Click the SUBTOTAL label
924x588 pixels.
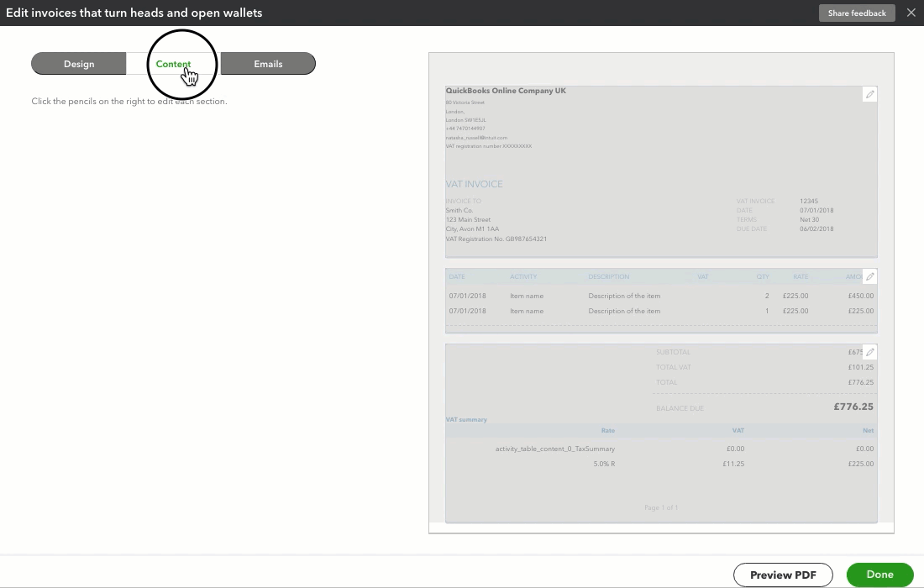(673, 352)
